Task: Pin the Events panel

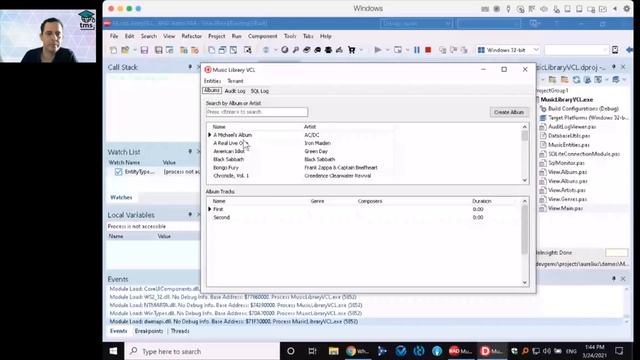Action: [613, 279]
